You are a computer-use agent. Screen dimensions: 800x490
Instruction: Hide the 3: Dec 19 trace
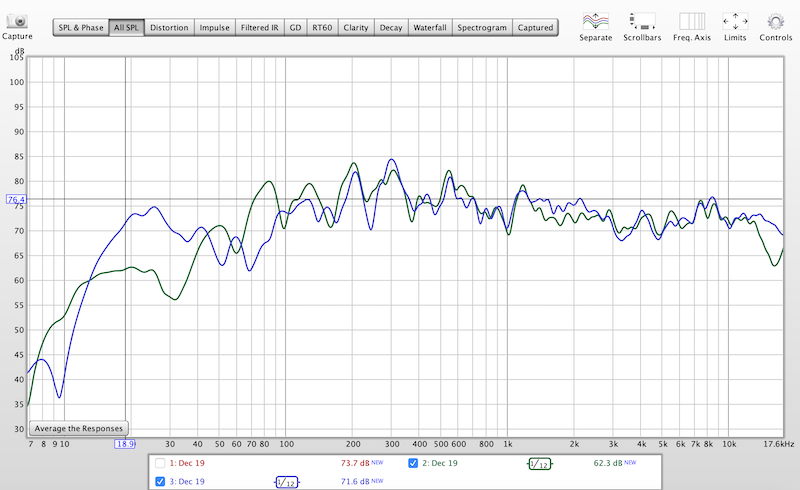pos(161,481)
